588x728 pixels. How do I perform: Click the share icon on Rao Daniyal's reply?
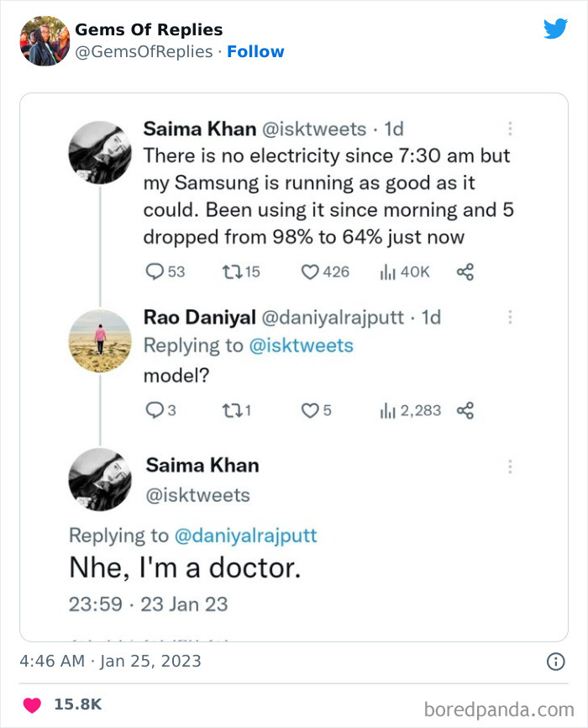(465, 409)
